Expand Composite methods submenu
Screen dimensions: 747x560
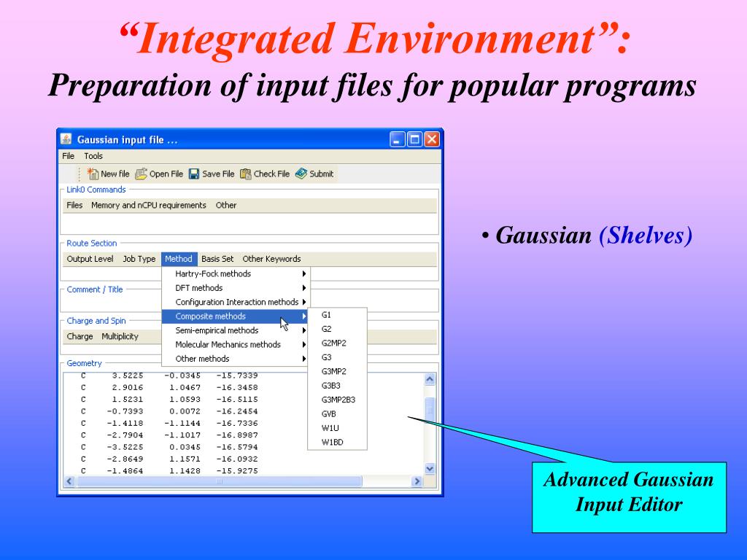(236, 316)
